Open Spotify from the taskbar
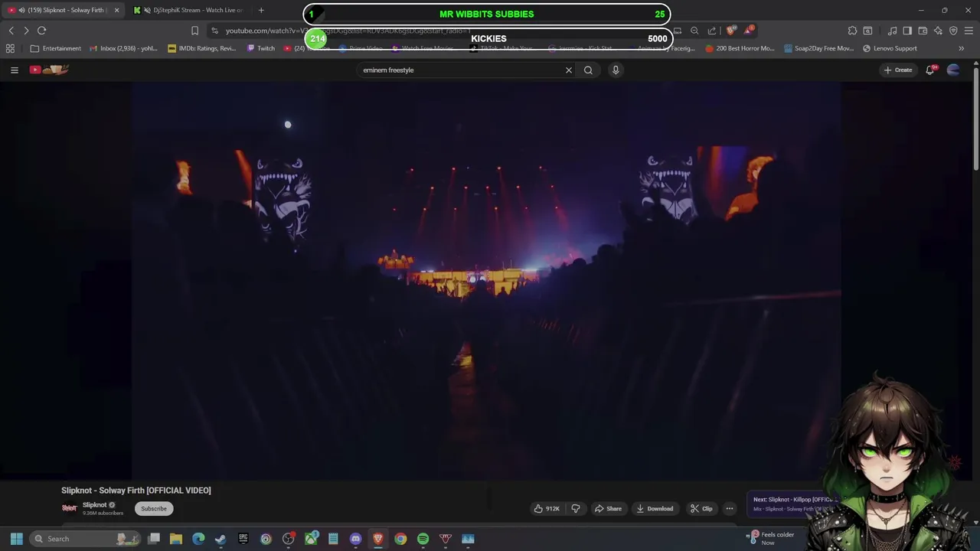The height and width of the screenshot is (551, 980). click(423, 539)
